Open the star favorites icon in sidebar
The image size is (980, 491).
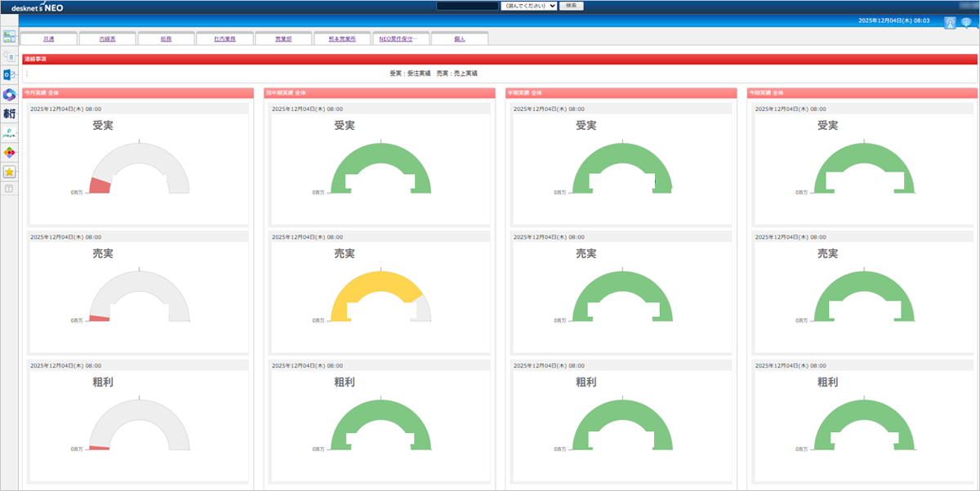[x=10, y=172]
